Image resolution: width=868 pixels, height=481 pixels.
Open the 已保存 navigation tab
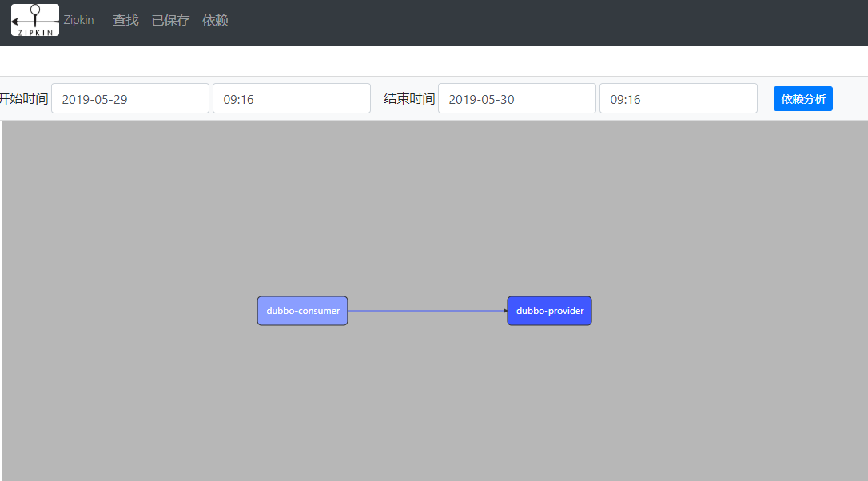(x=170, y=21)
